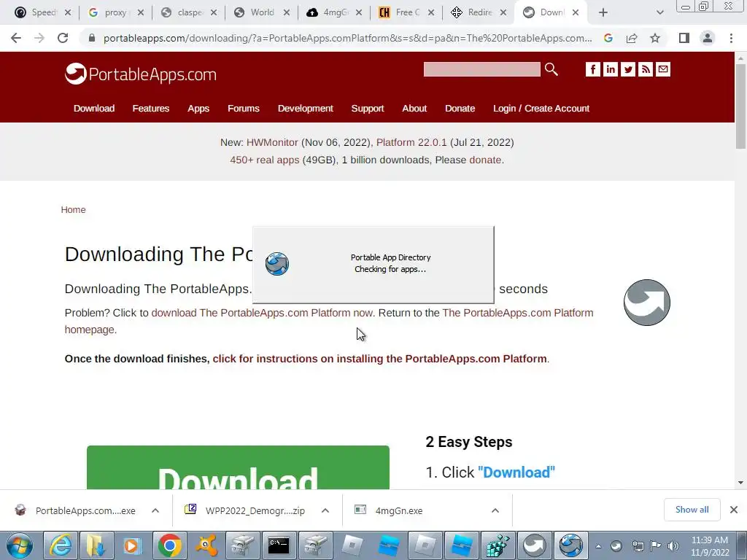Open the Features menu item
This screenshot has width=747, height=560.
pos(151,109)
